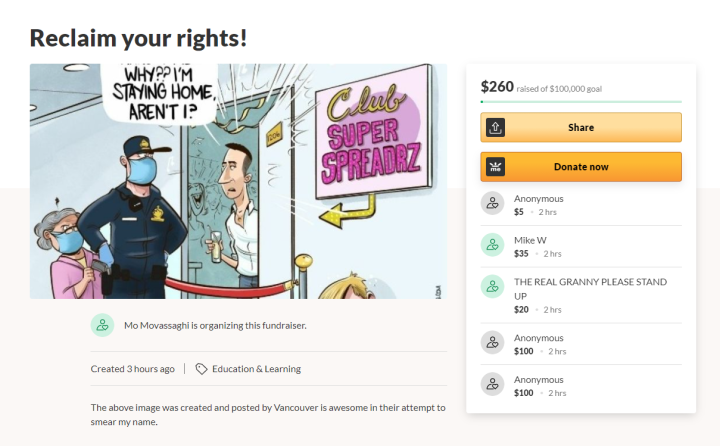Click the $260 raised amount

click(496, 86)
